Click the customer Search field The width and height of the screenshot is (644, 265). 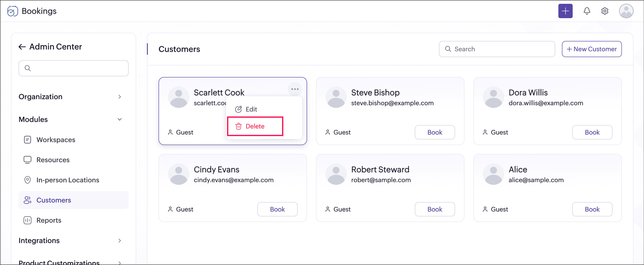(x=497, y=49)
